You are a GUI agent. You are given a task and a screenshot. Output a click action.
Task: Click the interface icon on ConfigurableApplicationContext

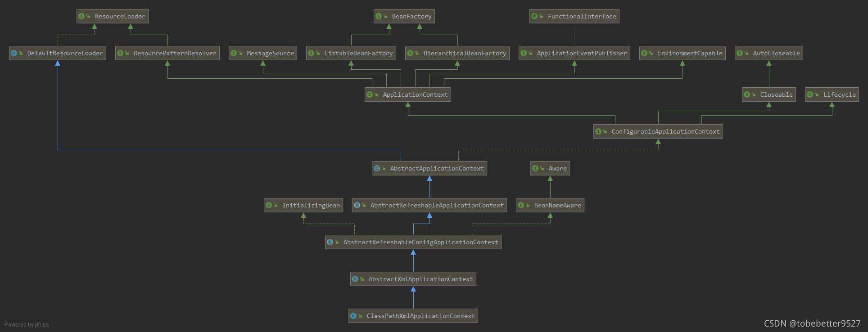click(x=598, y=131)
